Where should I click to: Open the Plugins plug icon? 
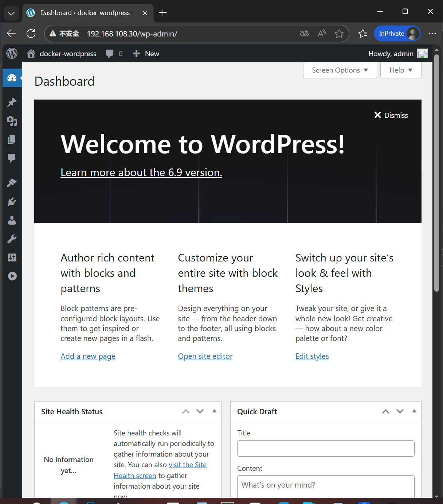12,202
